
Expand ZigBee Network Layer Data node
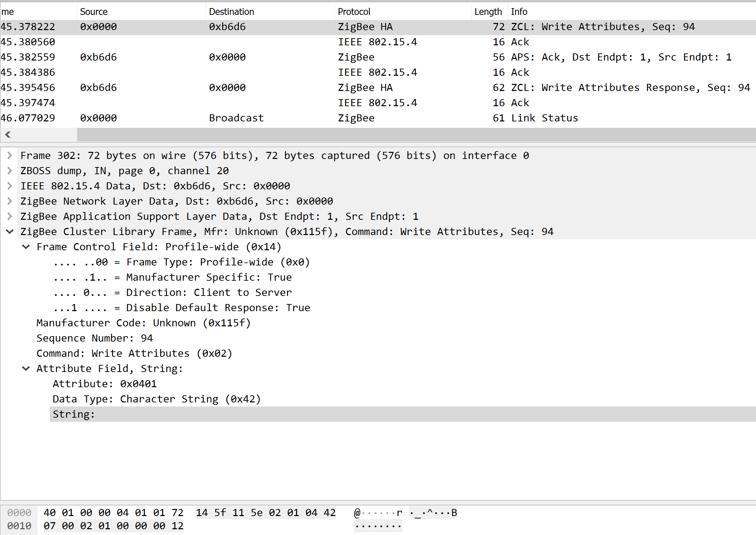(10, 201)
